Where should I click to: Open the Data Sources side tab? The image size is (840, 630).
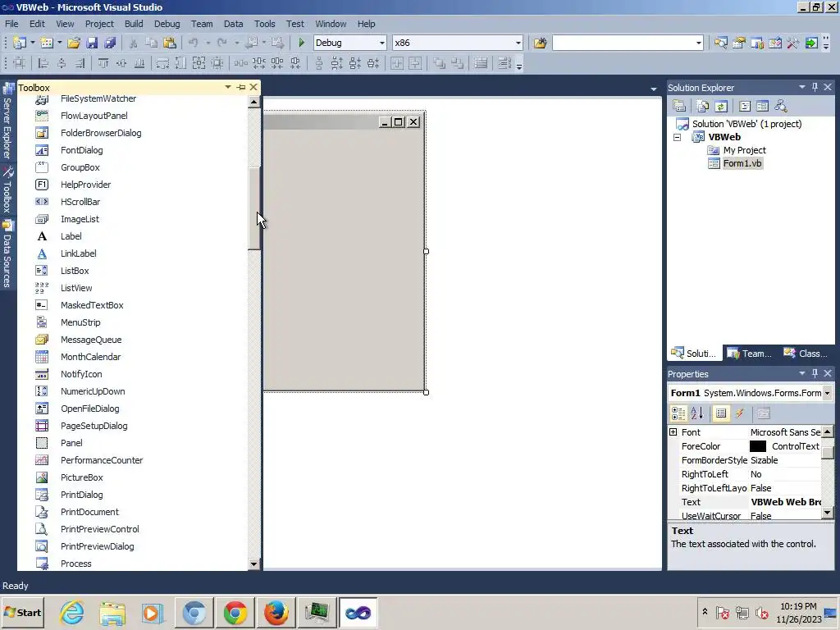tap(7, 254)
